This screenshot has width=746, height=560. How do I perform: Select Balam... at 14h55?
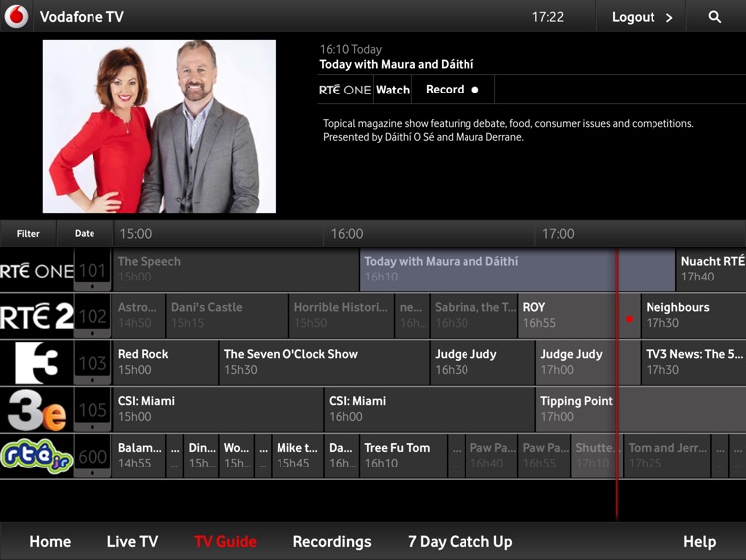click(x=139, y=457)
